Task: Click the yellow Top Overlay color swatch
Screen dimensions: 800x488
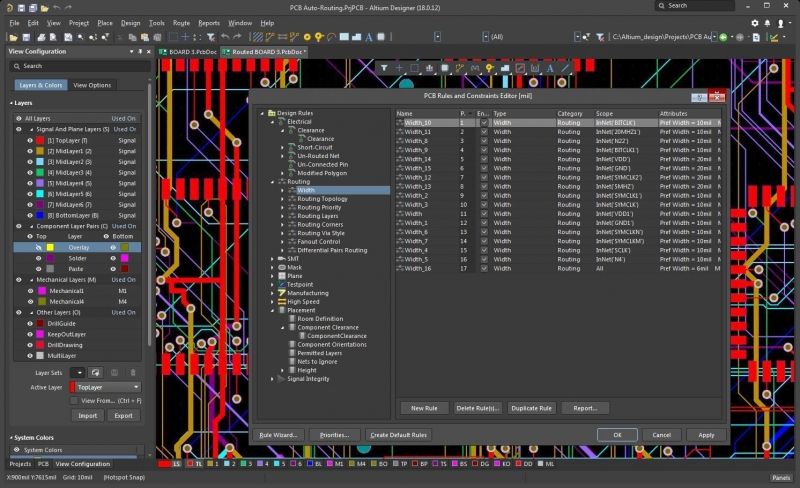Action: (x=50, y=248)
